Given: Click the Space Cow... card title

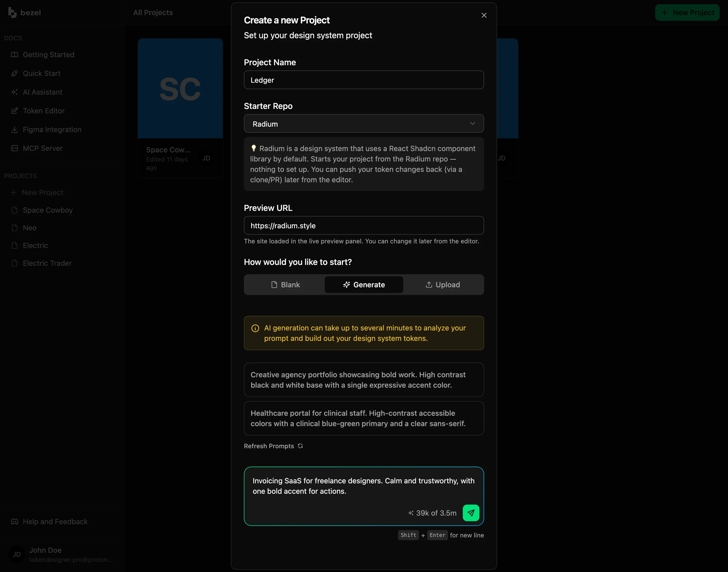Looking at the screenshot, I should 168,150.
